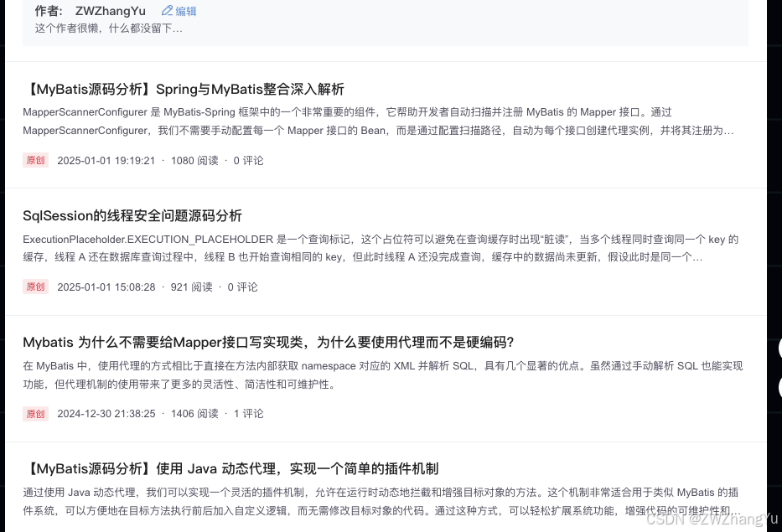Click the summary starting 在 MyBatis 中，使用代理的方式
This screenshot has width=782, height=532.
[x=383, y=375]
